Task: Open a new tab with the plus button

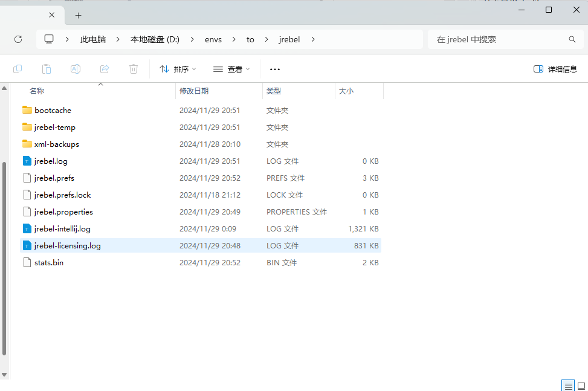Action: click(x=78, y=15)
